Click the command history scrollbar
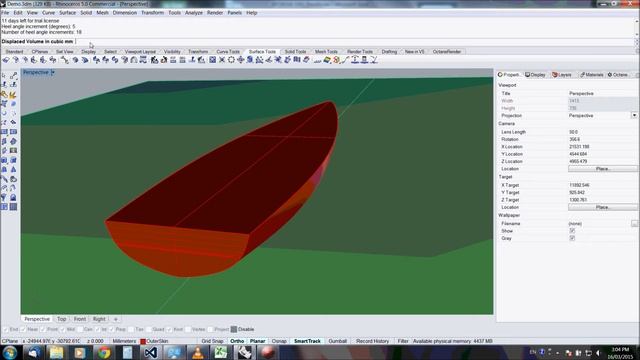This screenshot has height=360, width=640. (x=637, y=27)
